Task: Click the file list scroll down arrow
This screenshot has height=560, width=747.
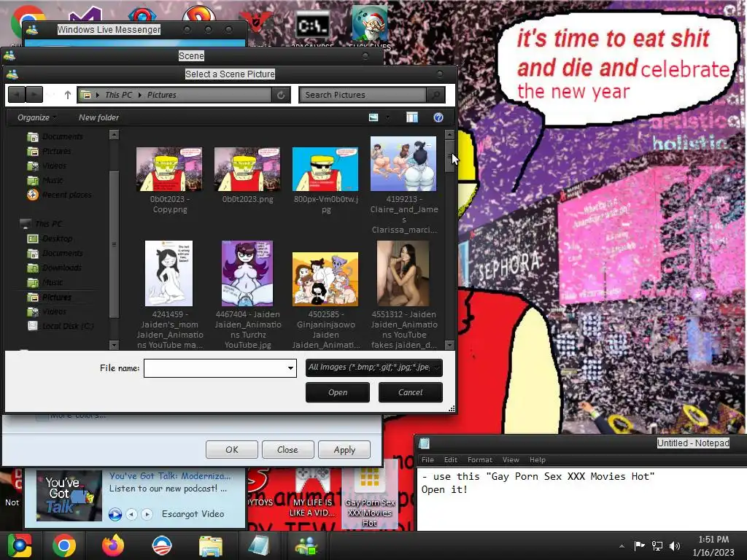Action: [449, 345]
